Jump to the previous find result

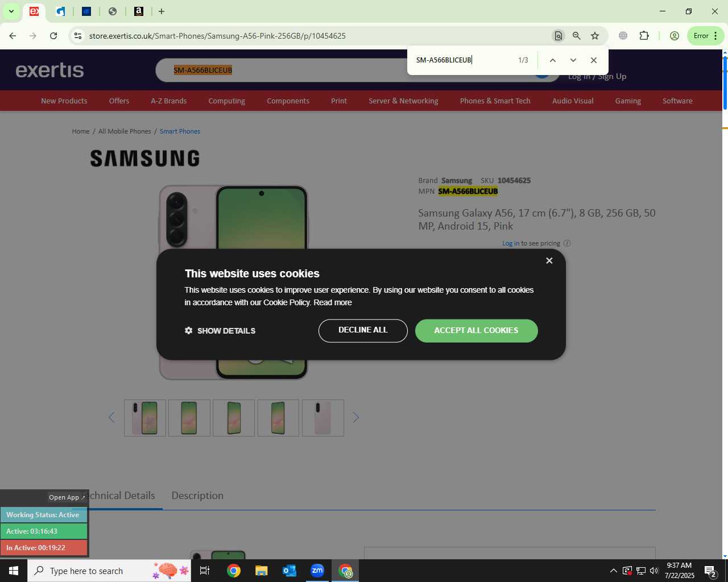coord(552,60)
